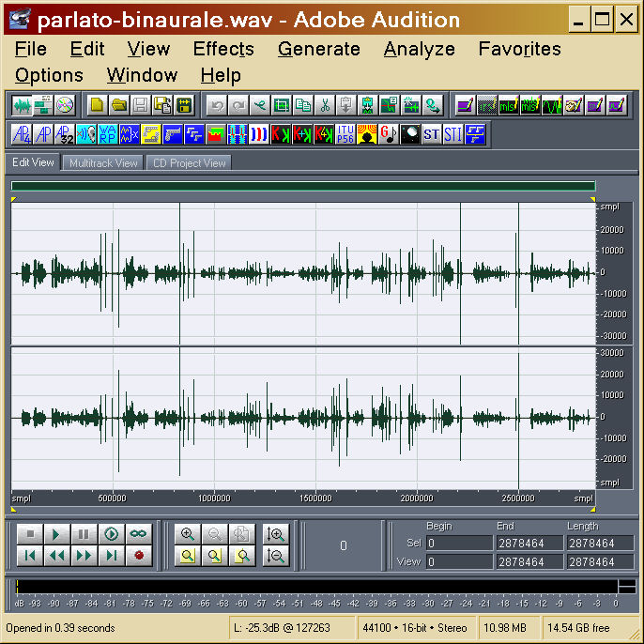Click the Sel End field

coord(529,543)
